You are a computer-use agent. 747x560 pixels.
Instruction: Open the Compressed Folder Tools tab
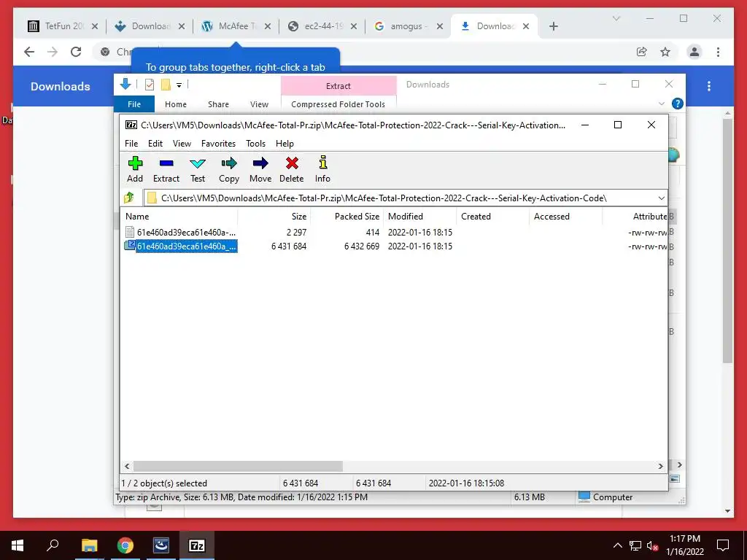pos(338,104)
